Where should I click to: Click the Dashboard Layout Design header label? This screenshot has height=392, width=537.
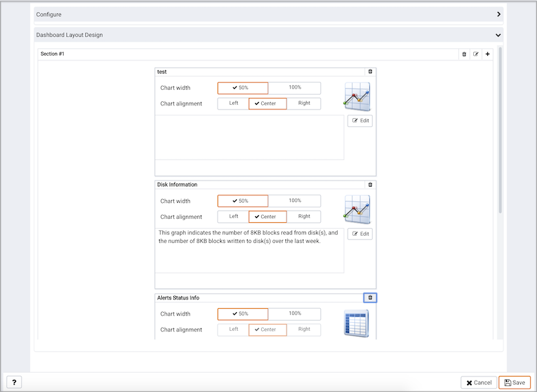click(70, 35)
